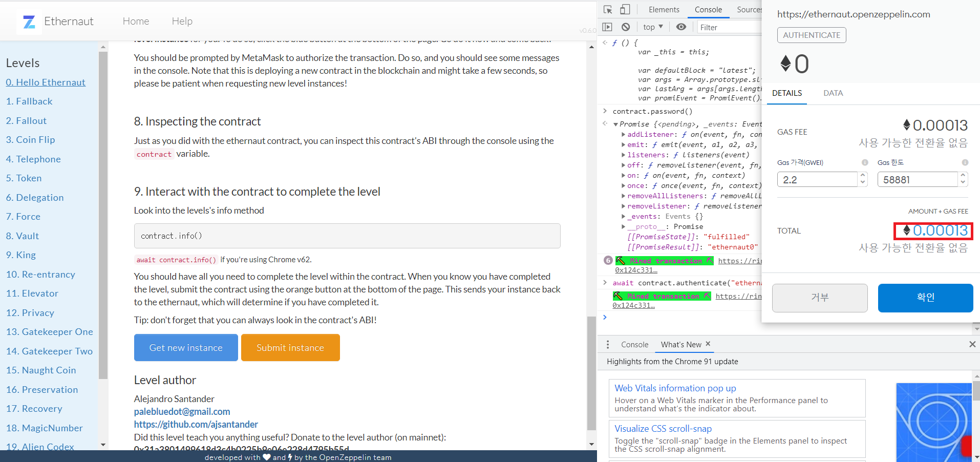Open Help navigation link
The image size is (980, 462).
click(x=182, y=21)
